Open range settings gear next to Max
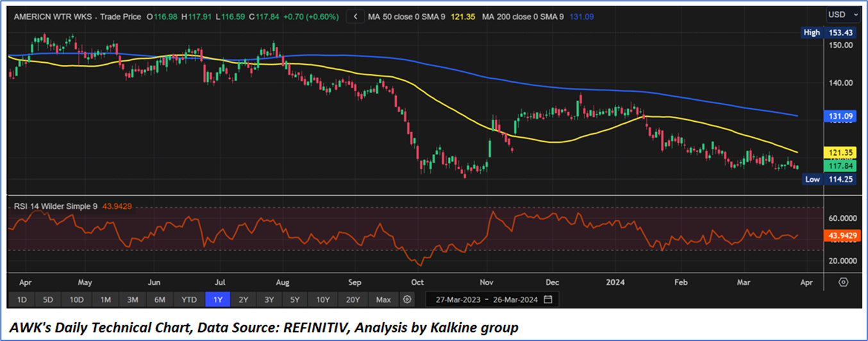 (x=406, y=299)
